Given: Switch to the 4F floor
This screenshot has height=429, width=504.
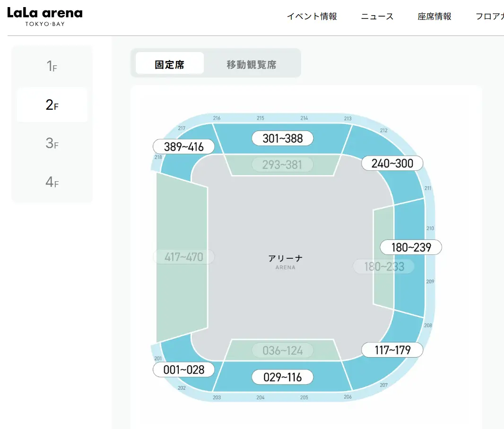Looking at the screenshot, I should (52, 182).
